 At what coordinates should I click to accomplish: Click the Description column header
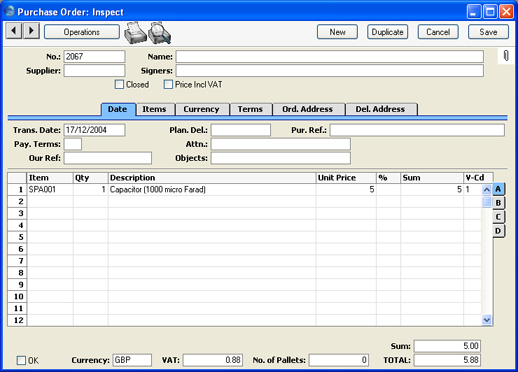coord(212,178)
